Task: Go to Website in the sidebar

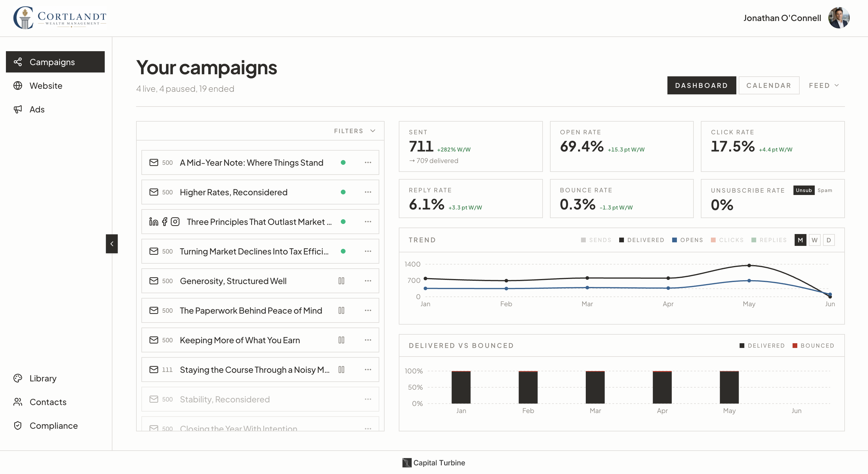Action: (x=55, y=86)
